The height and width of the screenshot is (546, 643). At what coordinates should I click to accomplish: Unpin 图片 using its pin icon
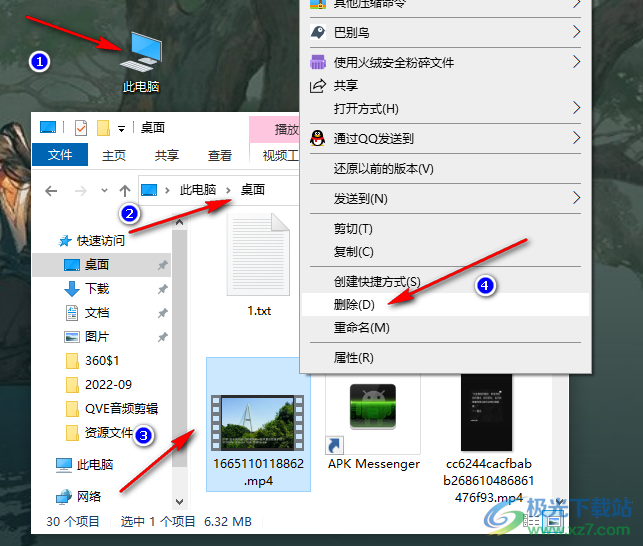tap(162, 337)
